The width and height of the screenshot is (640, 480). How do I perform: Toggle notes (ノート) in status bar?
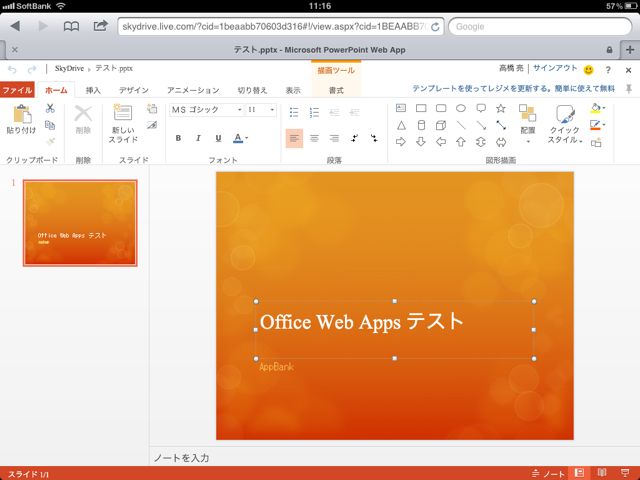pos(548,473)
